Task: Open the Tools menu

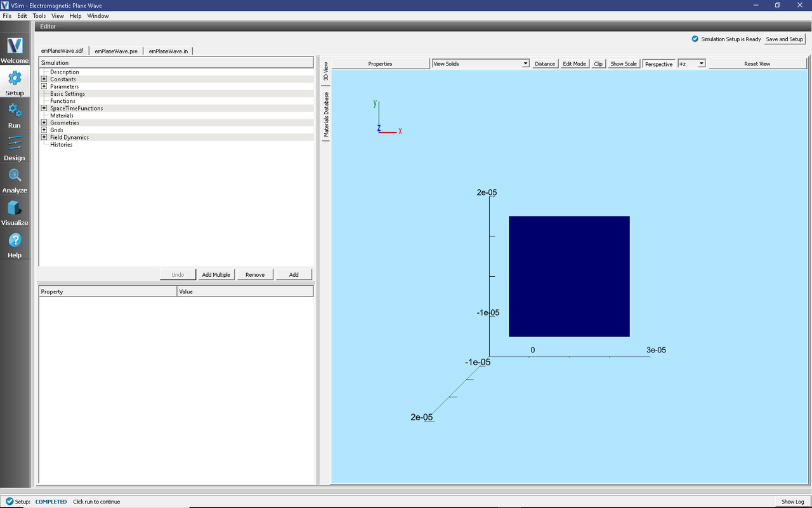Action: point(39,16)
